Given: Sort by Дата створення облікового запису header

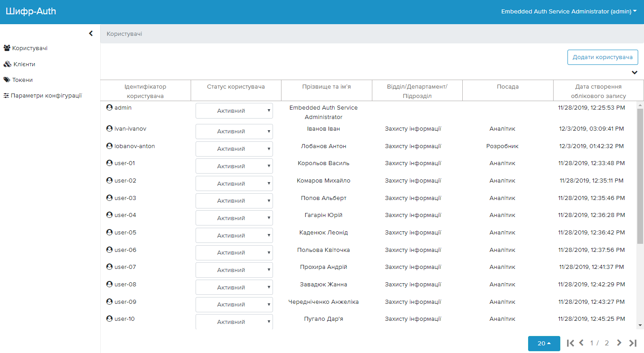Looking at the screenshot, I should tap(598, 91).
